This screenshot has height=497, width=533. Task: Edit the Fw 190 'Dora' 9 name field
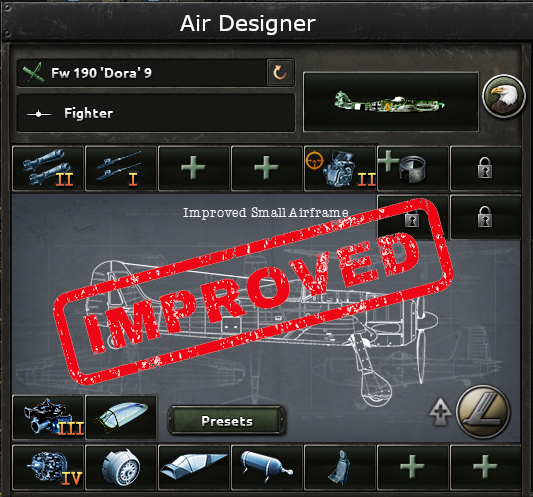[142, 73]
